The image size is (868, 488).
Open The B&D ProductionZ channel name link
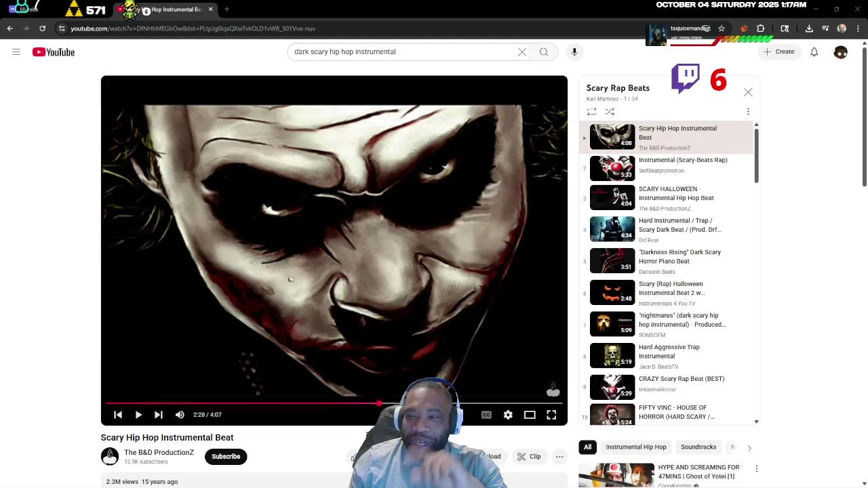159,452
